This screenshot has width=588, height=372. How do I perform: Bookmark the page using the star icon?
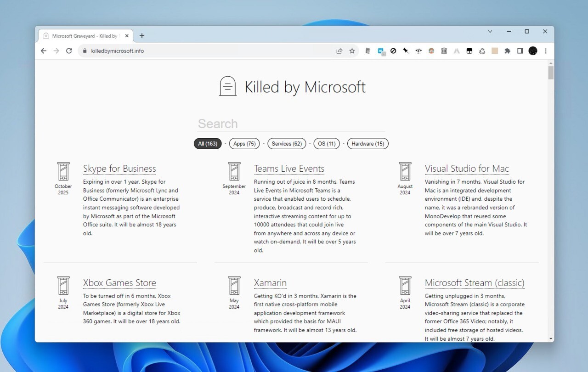tap(352, 51)
